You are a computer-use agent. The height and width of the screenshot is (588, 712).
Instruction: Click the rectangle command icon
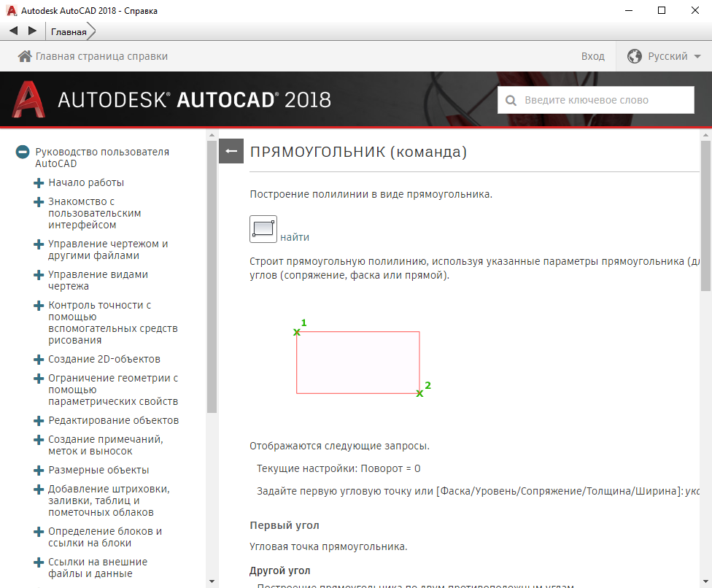263,229
